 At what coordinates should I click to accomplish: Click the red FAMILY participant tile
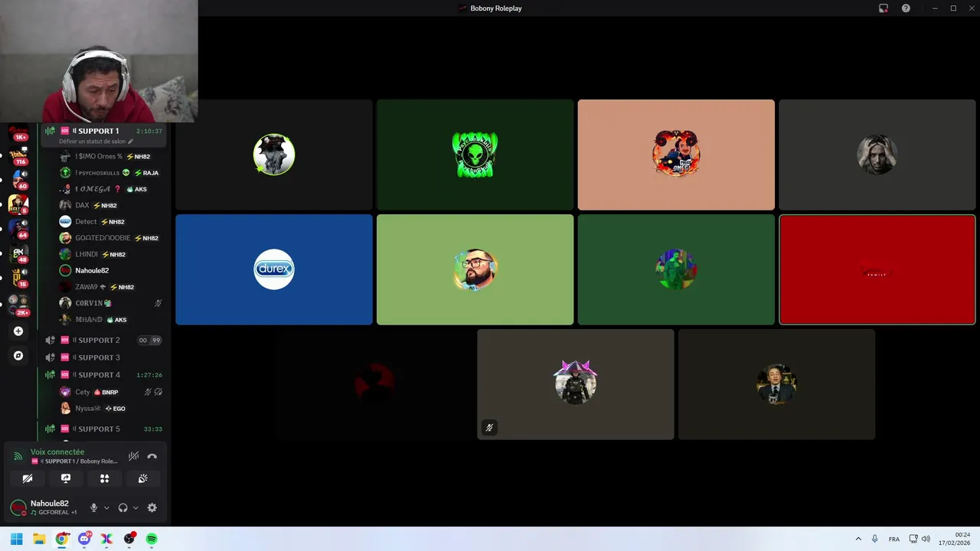[877, 269]
